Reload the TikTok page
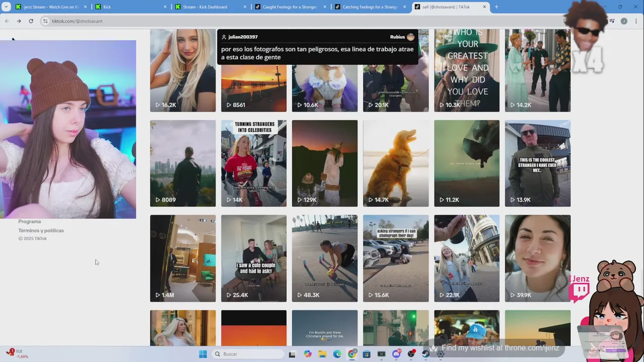 (31, 21)
